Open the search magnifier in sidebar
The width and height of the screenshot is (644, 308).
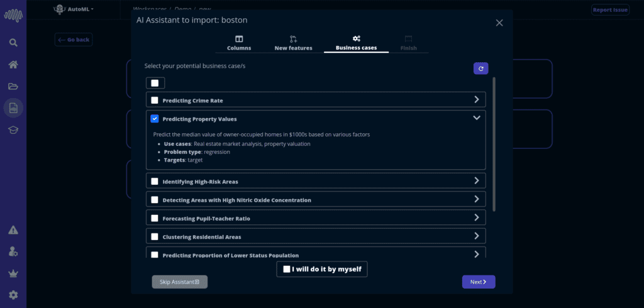pyautogui.click(x=13, y=43)
